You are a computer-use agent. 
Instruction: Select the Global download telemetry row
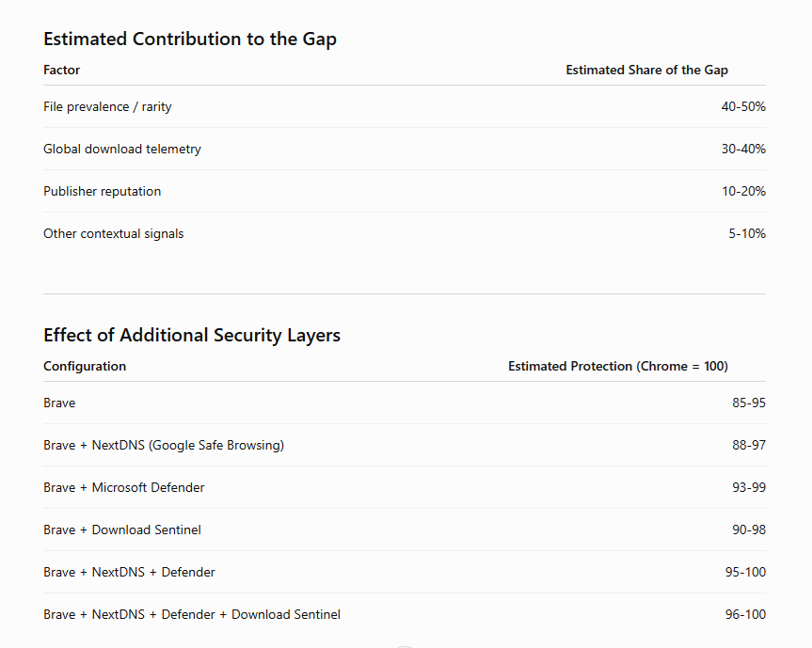pyautogui.click(x=405, y=149)
